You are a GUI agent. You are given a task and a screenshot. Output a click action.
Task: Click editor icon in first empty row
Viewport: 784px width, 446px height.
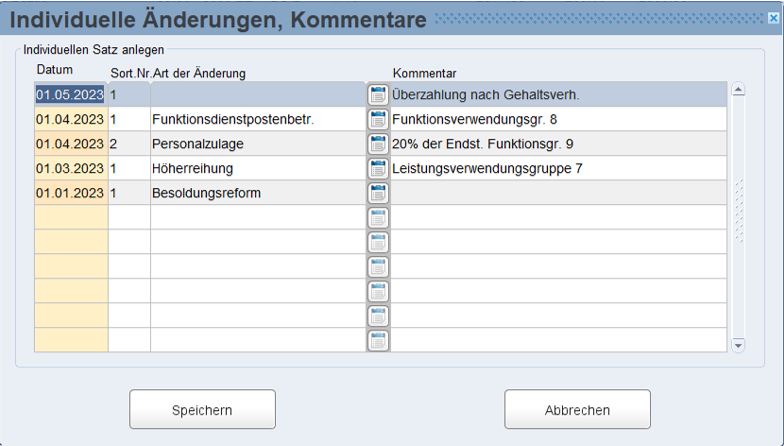[378, 217]
